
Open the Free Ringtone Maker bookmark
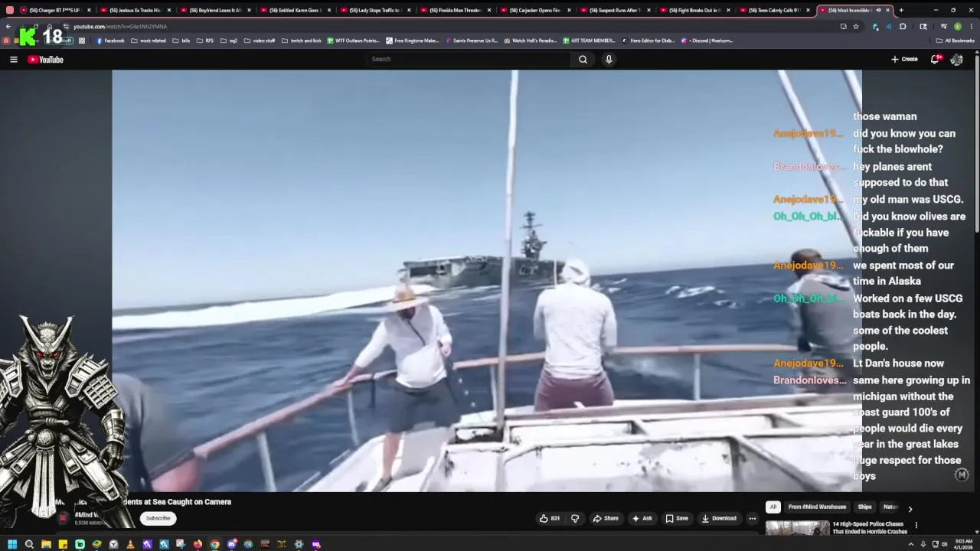click(413, 41)
